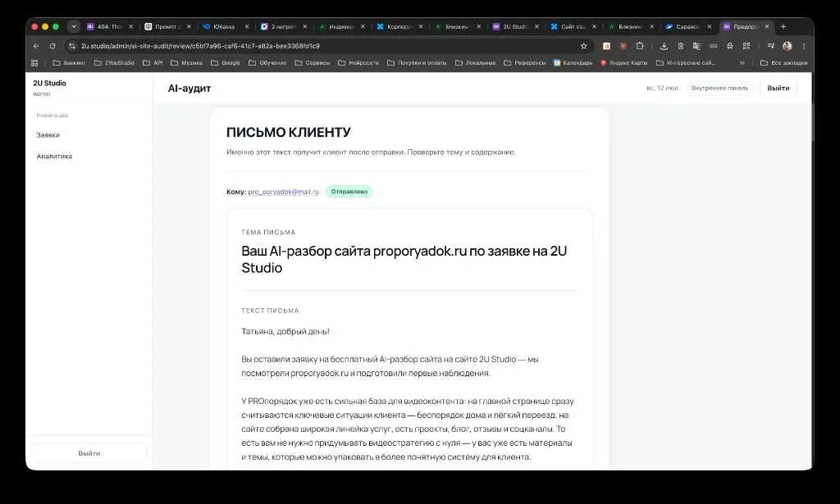The height and width of the screenshot is (504, 840).
Task: Open the red starburst extension icon
Action: coord(623,46)
